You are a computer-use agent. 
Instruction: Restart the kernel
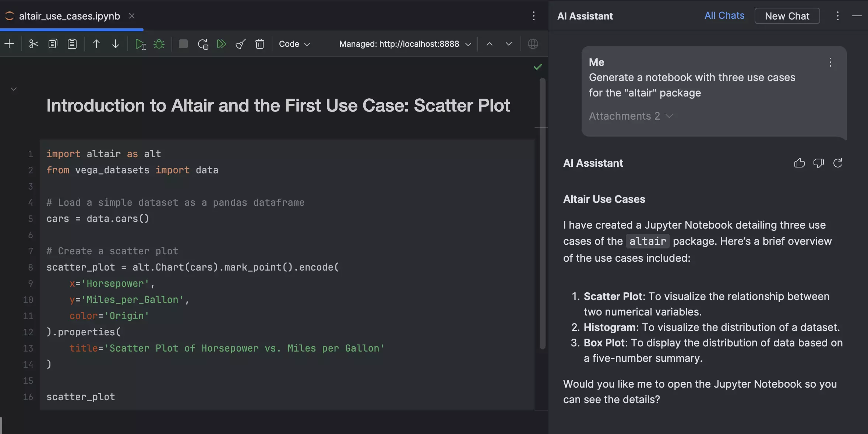(203, 44)
